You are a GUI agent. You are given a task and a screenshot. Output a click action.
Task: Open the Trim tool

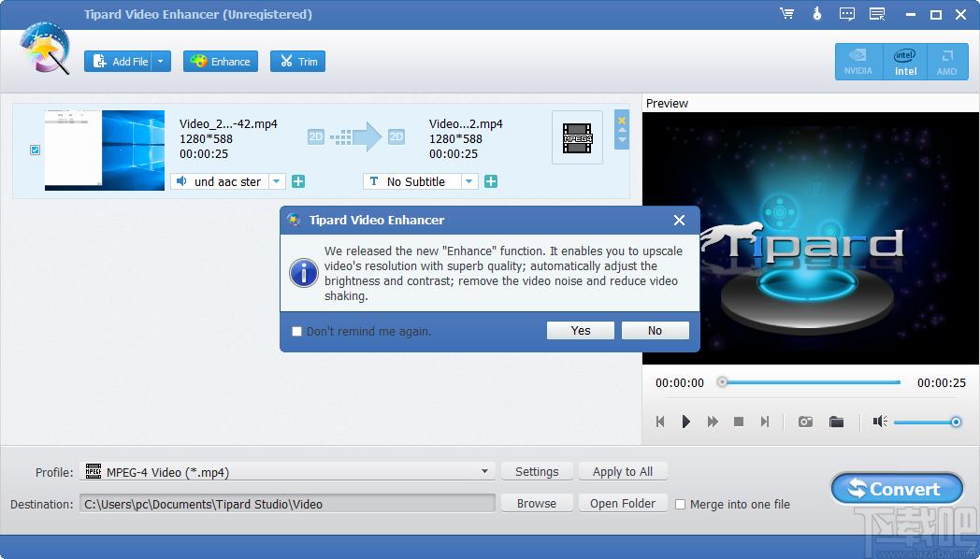[297, 61]
